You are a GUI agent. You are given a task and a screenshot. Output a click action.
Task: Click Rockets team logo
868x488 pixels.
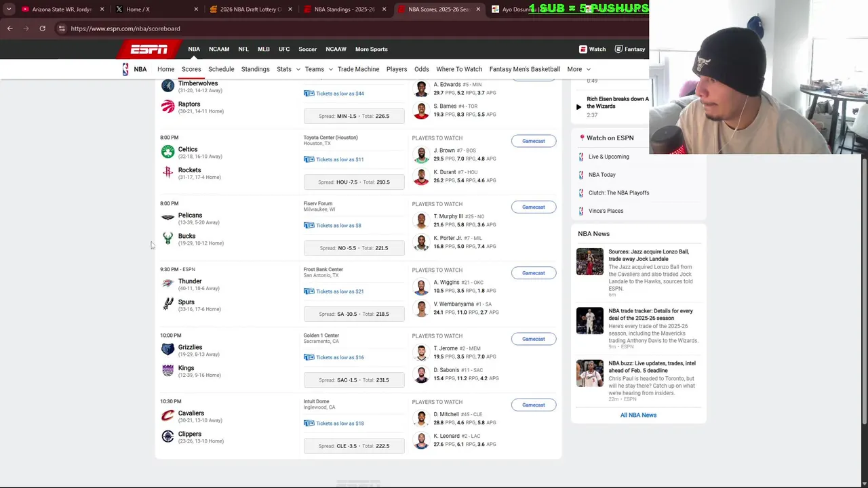[x=167, y=173]
